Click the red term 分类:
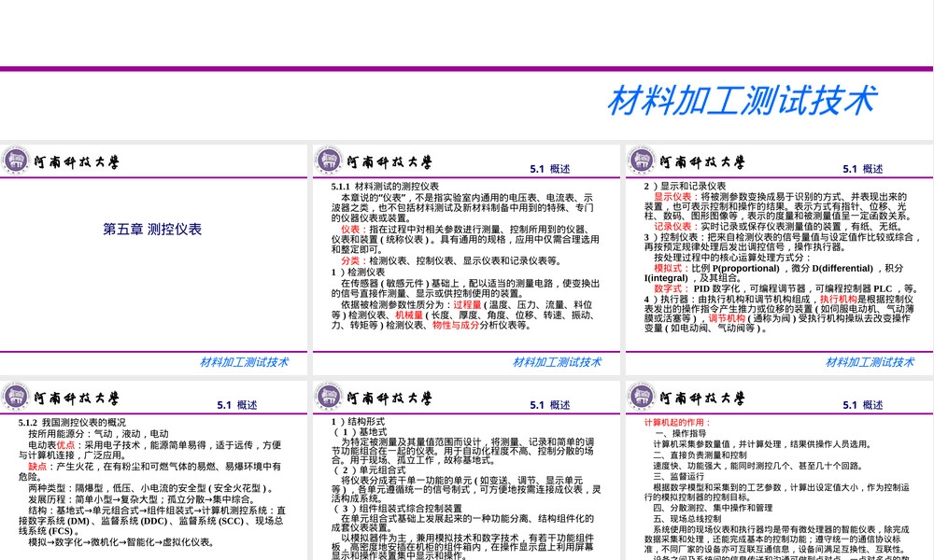This screenshot has height=560, width=934. coord(354,260)
